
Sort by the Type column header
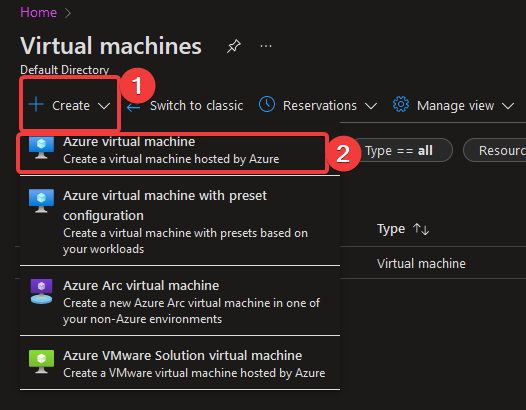pyautogui.click(x=391, y=229)
